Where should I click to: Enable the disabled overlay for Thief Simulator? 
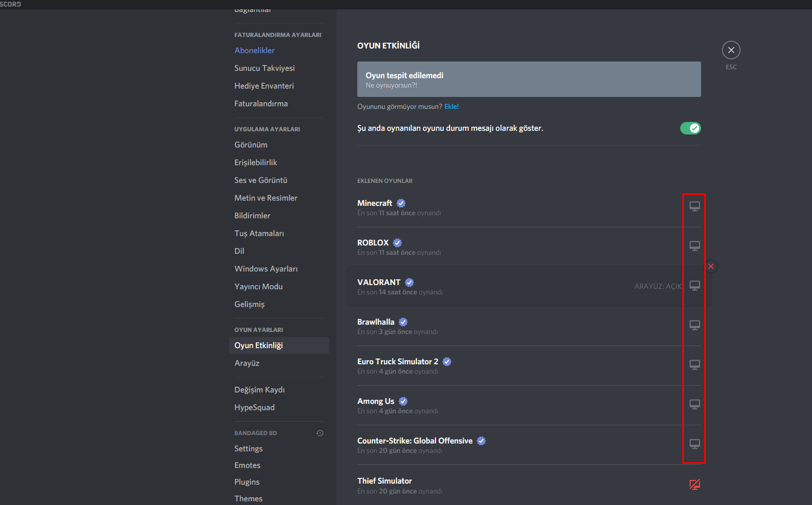point(694,485)
